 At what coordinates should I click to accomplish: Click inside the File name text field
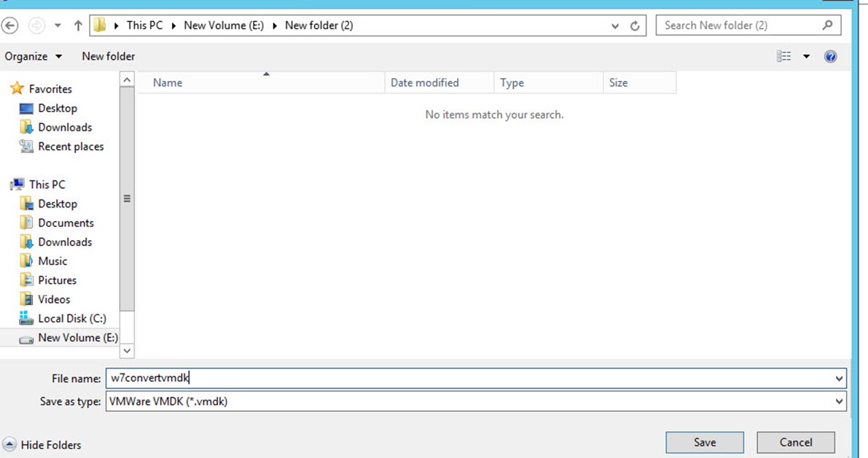click(466, 379)
